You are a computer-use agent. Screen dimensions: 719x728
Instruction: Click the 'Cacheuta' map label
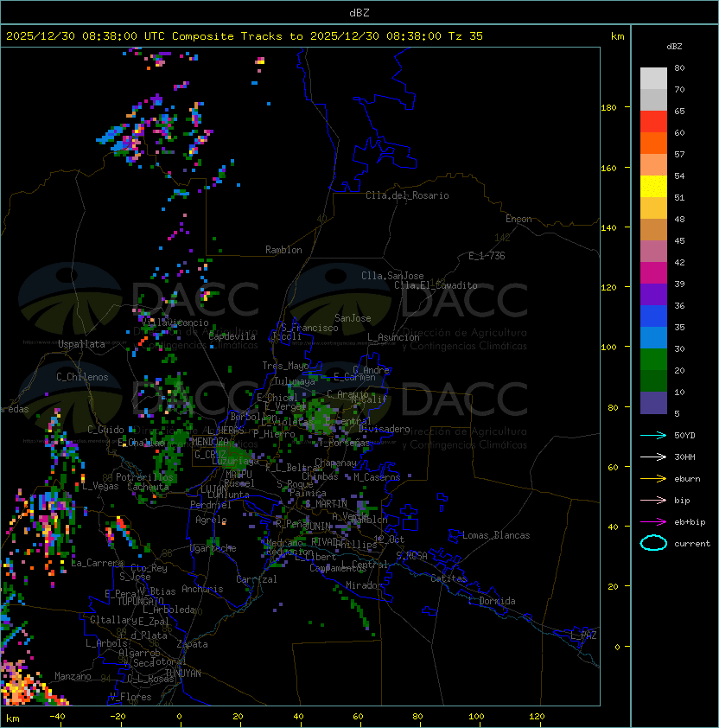coord(148,487)
